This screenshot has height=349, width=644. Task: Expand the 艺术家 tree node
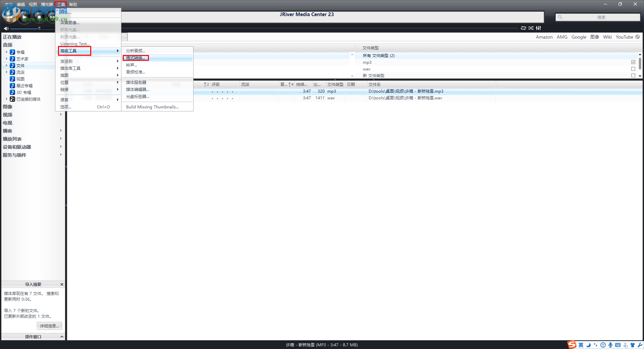(x=6, y=59)
